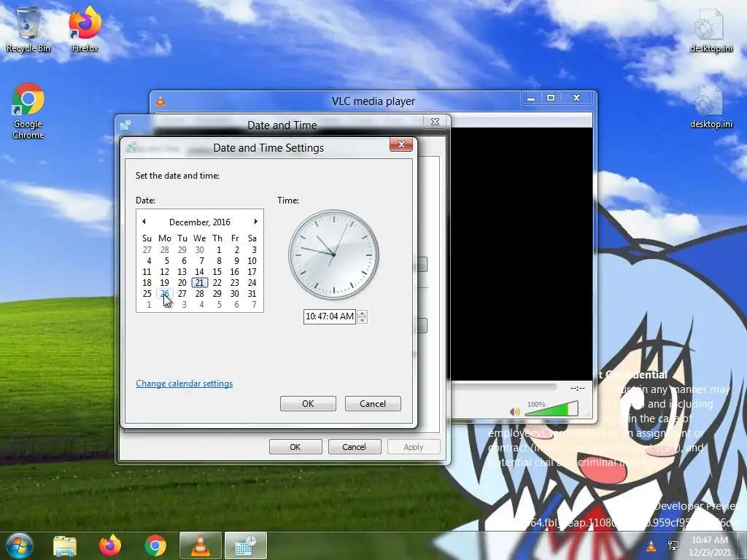Pick December 1 in the calendar
747x560 pixels.
click(x=219, y=250)
